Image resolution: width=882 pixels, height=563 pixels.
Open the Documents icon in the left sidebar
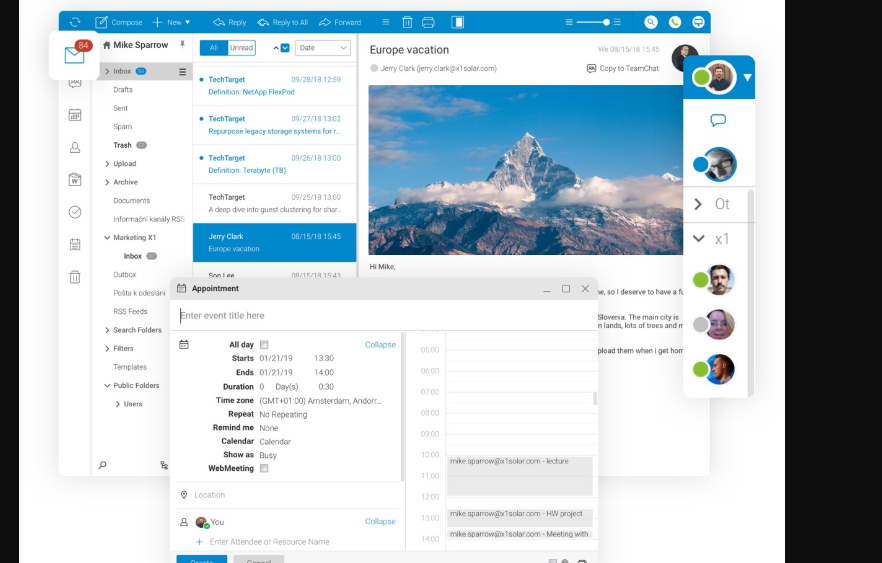75,180
